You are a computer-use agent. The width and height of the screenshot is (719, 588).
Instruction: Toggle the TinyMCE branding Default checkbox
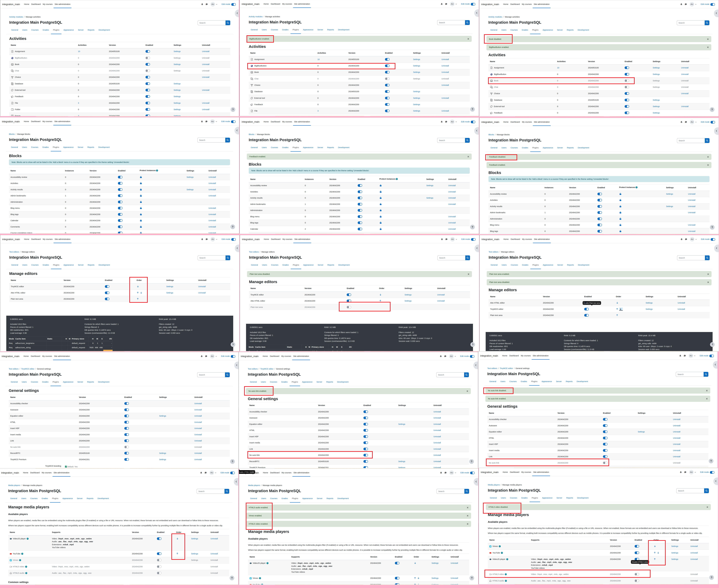point(66,467)
